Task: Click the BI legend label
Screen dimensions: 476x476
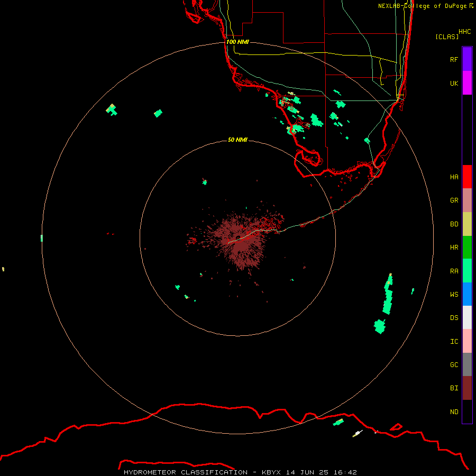Action: [x=454, y=388]
